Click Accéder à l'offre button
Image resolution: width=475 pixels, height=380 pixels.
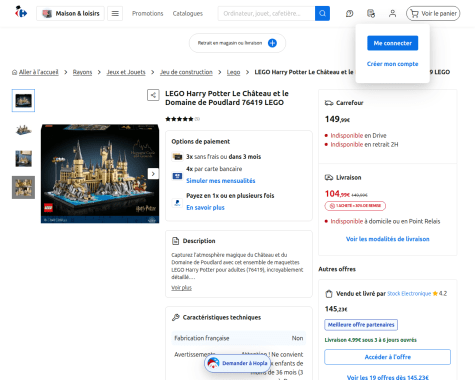pyautogui.click(x=387, y=357)
